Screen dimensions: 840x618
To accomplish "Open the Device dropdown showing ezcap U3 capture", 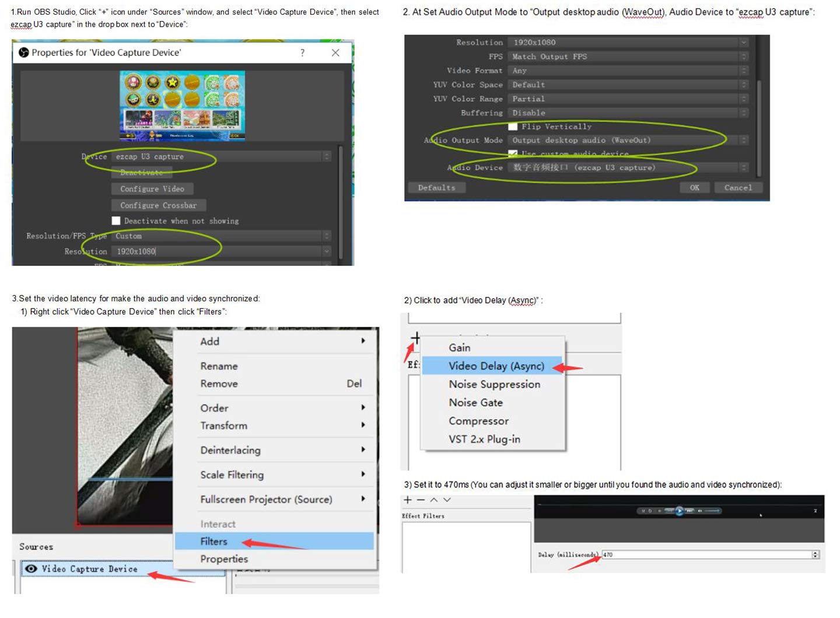I will (221, 156).
